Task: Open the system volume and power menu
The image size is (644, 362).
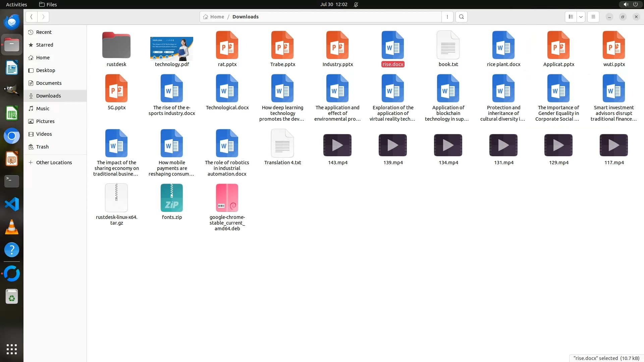Action: (x=630, y=4)
